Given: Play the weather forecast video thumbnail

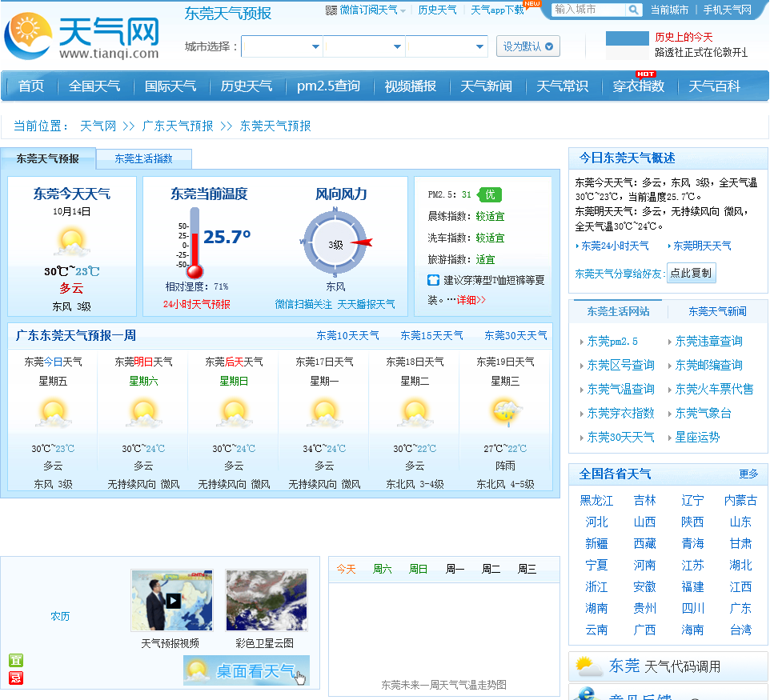Looking at the screenshot, I should (172, 600).
